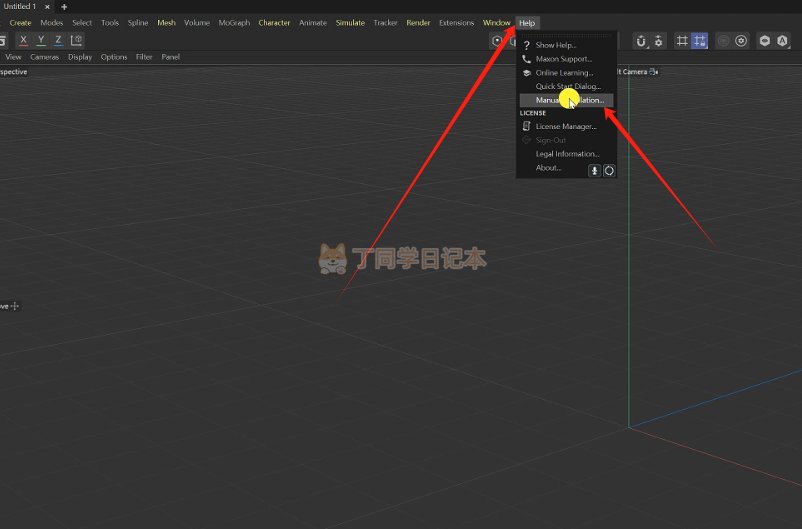Click About in the Help menu

coord(548,168)
